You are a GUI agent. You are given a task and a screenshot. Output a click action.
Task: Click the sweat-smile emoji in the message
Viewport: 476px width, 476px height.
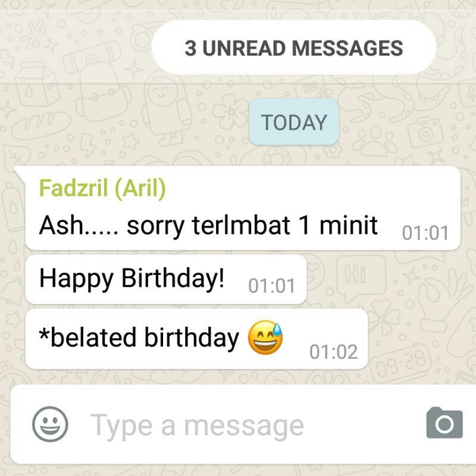(265, 337)
